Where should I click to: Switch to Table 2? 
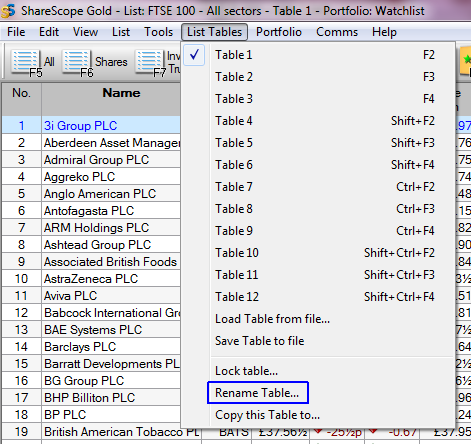click(318, 77)
